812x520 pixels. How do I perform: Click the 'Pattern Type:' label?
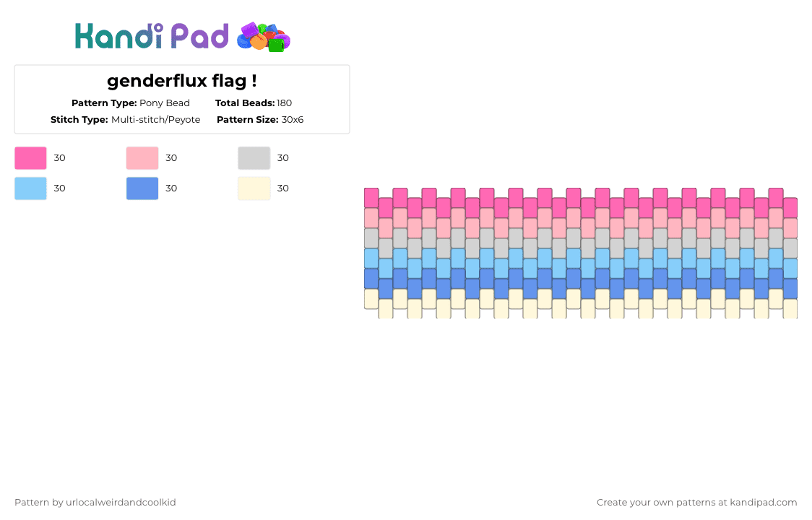pyautogui.click(x=104, y=103)
